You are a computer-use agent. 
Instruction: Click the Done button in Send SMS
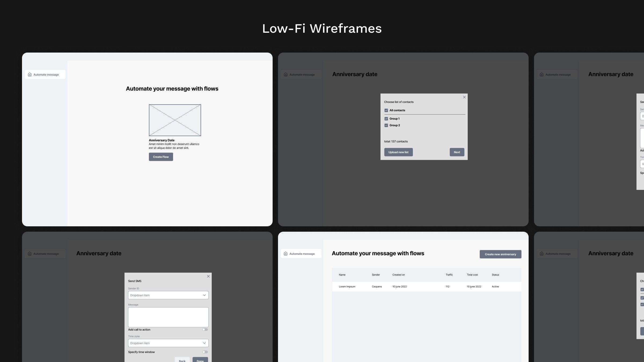click(x=200, y=360)
